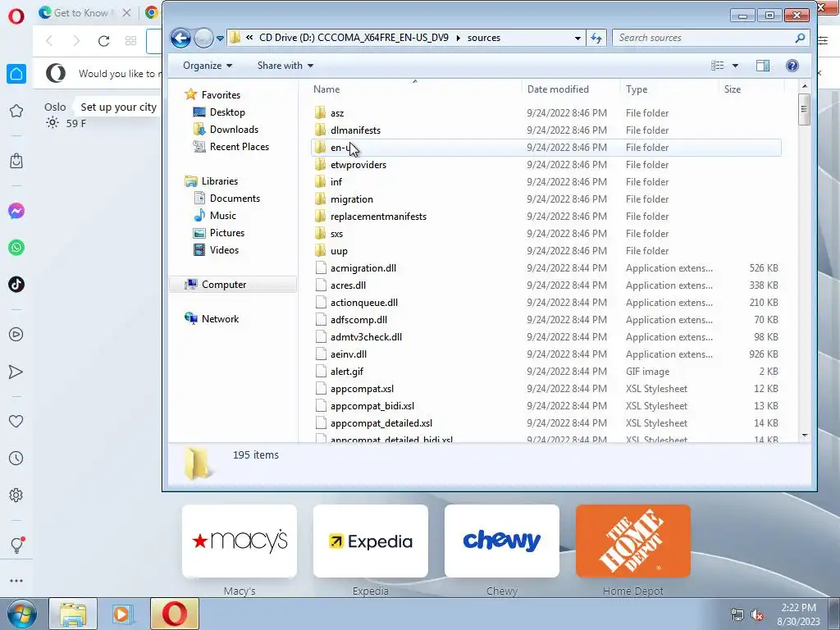Sort by the Date modified column header

coord(571,89)
